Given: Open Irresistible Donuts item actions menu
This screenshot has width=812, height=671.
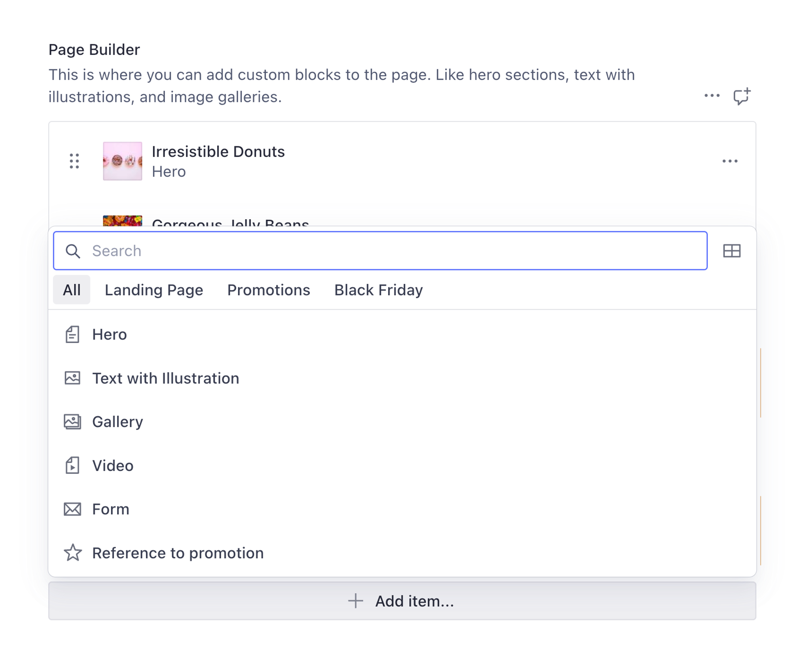Looking at the screenshot, I should click(729, 161).
